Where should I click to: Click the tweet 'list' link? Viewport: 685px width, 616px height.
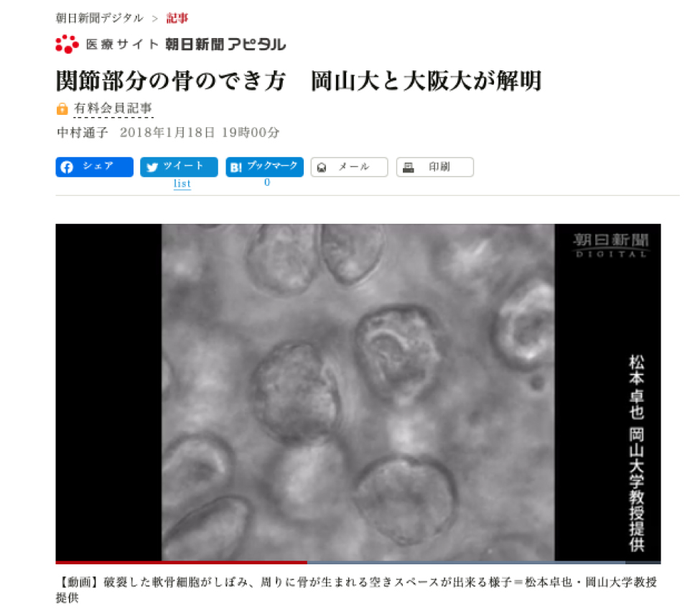pyautogui.click(x=182, y=184)
